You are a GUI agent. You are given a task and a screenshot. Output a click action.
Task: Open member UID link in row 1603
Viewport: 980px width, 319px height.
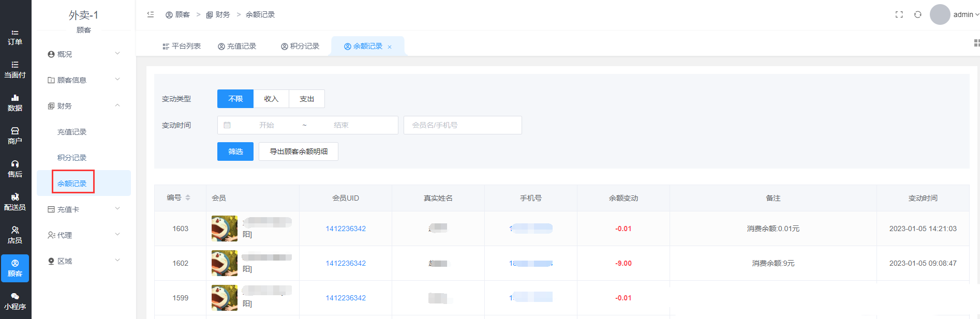tap(346, 229)
